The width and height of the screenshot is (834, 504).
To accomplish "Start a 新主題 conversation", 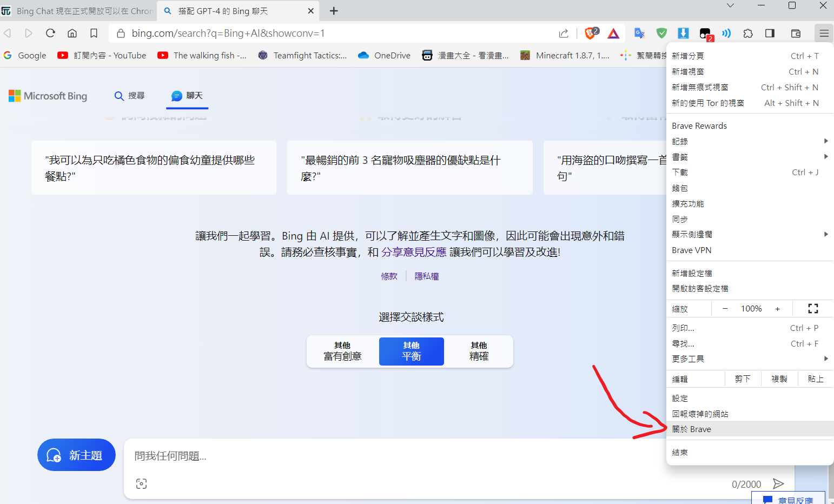I will [76, 455].
